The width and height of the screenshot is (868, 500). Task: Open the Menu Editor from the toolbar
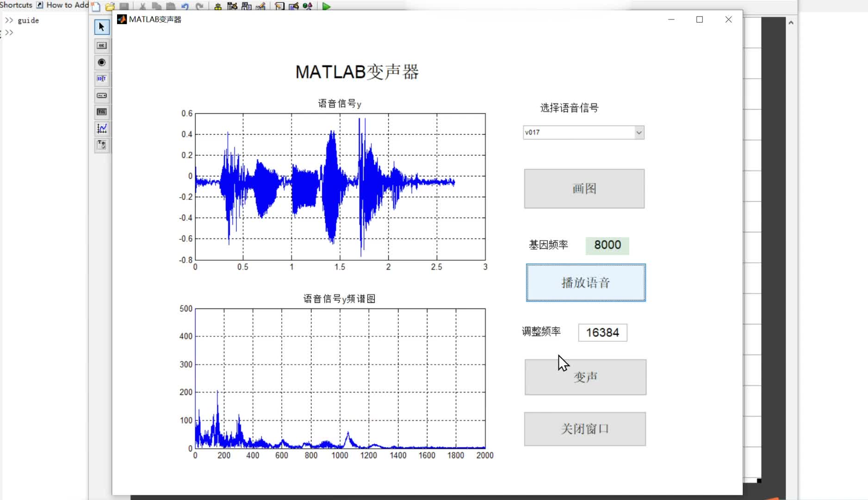[x=231, y=6]
